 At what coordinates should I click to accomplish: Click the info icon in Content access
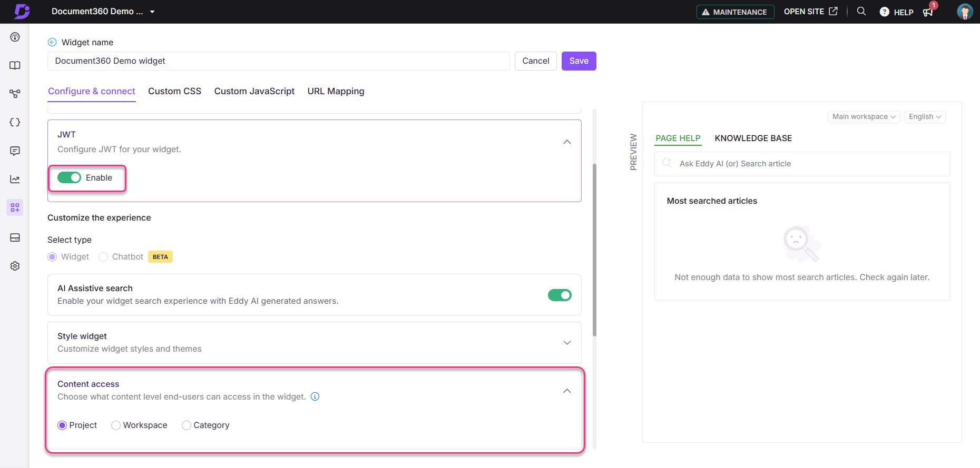pos(315,396)
